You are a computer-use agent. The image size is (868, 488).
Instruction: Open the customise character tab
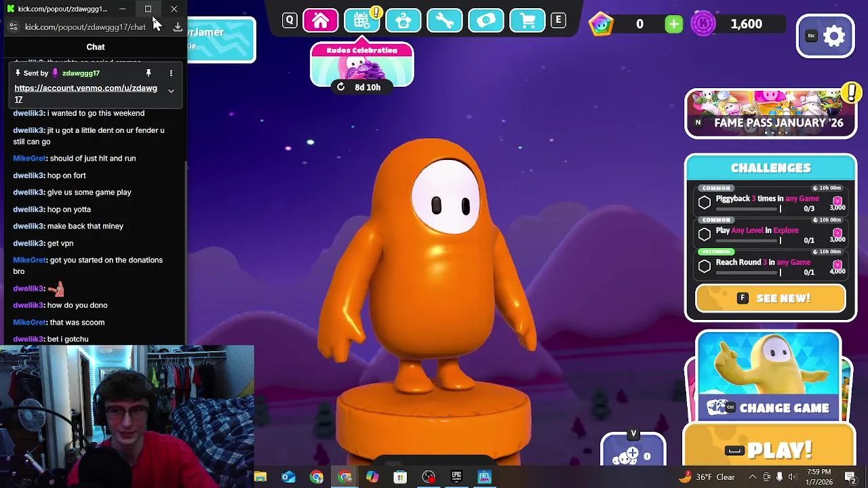coord(403,20)
